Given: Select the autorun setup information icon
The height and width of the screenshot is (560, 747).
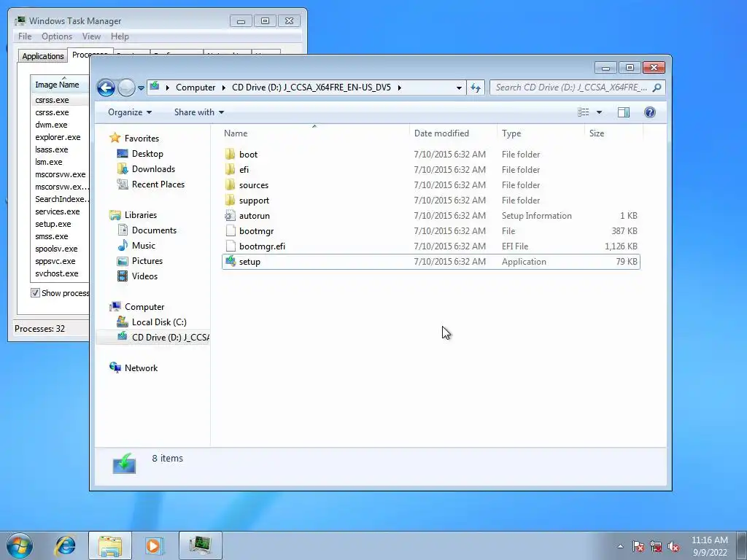Looking at the screenshot, I should click(x=230, y=216).
